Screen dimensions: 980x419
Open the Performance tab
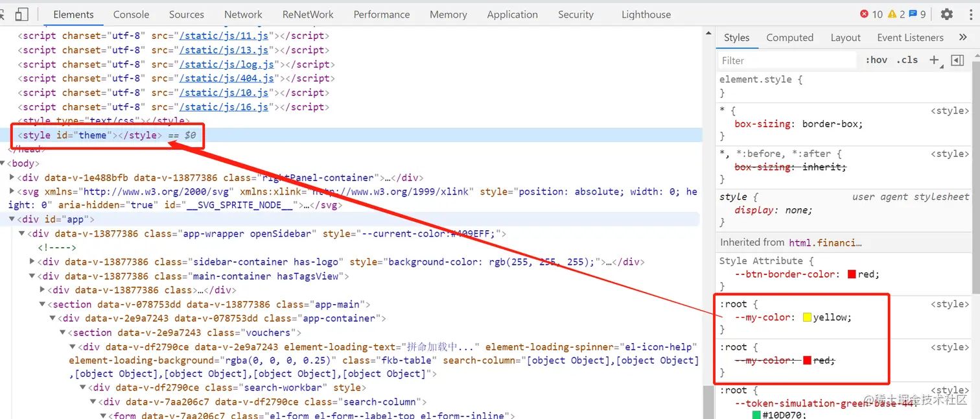pyautogui.click(x=382, y=14)
